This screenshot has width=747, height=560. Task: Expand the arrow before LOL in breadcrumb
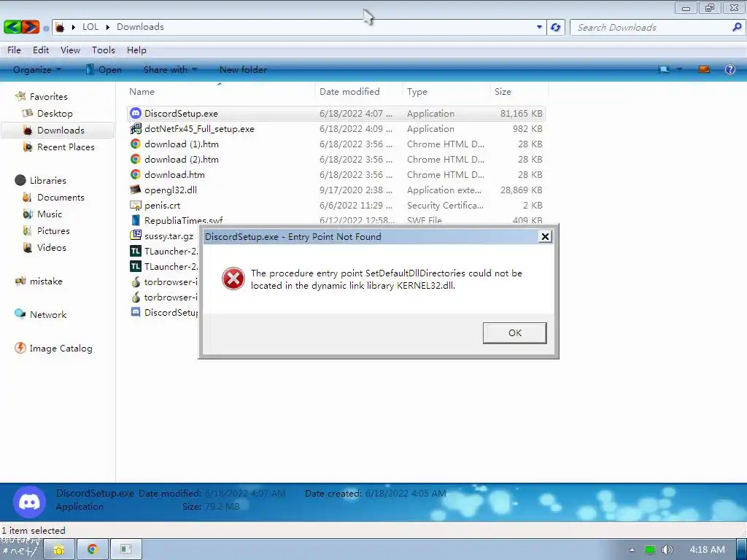74,27
